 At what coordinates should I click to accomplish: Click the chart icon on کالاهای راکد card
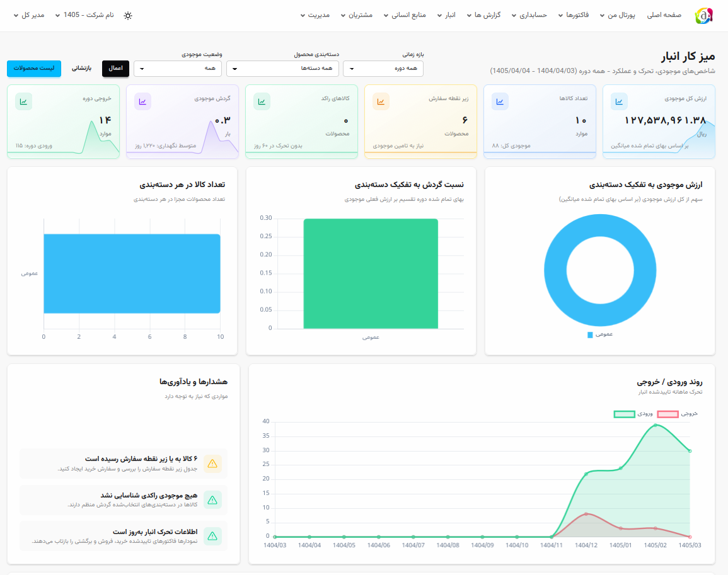(x=262, y=101)
